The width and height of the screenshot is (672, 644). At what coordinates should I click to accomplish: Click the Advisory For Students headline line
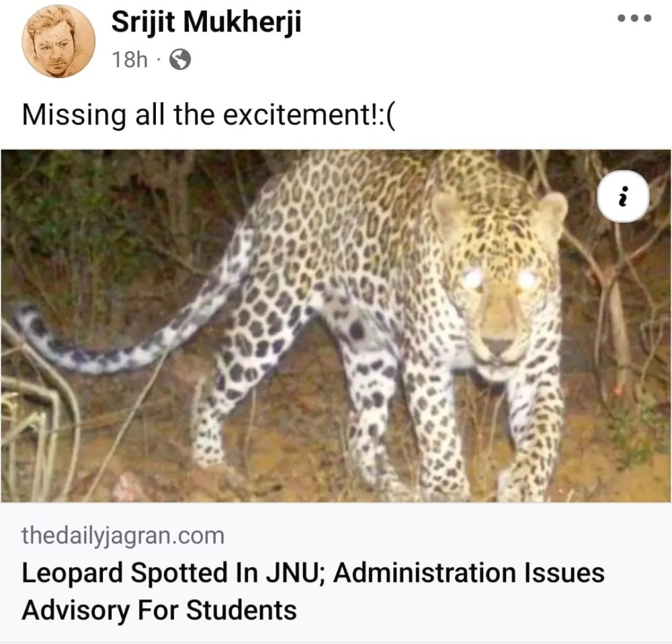[x=159, y=610]
